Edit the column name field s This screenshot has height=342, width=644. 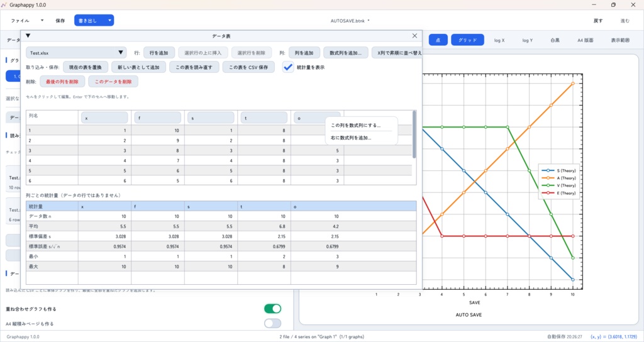point(211,118)
